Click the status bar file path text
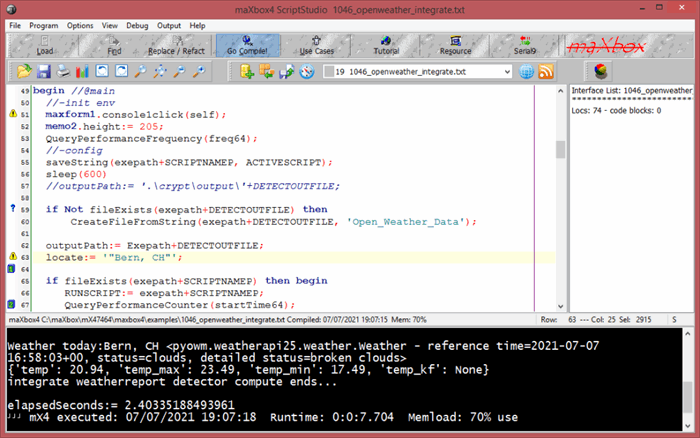The width and height of the screenshot is (700, 438). coord(146,320)
